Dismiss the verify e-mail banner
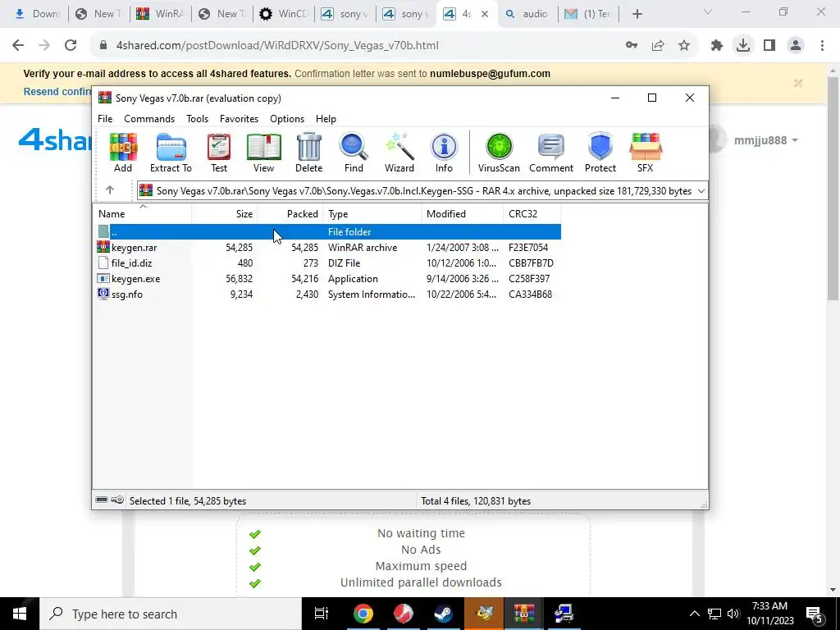Screen dimensions: 840x630 pyautogui.click(x=798, y=83)
